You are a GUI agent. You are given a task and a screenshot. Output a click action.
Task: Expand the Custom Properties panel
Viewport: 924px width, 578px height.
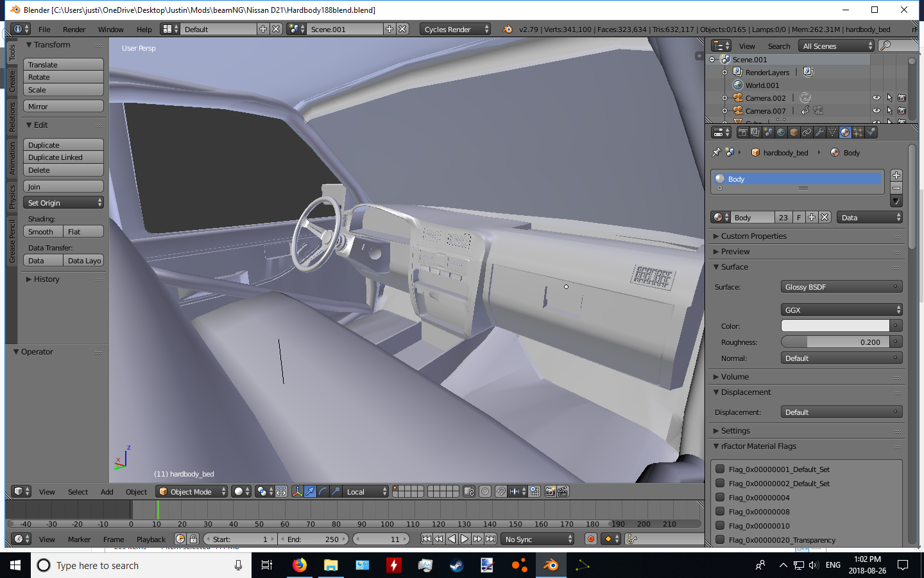[x=753, y=236]
